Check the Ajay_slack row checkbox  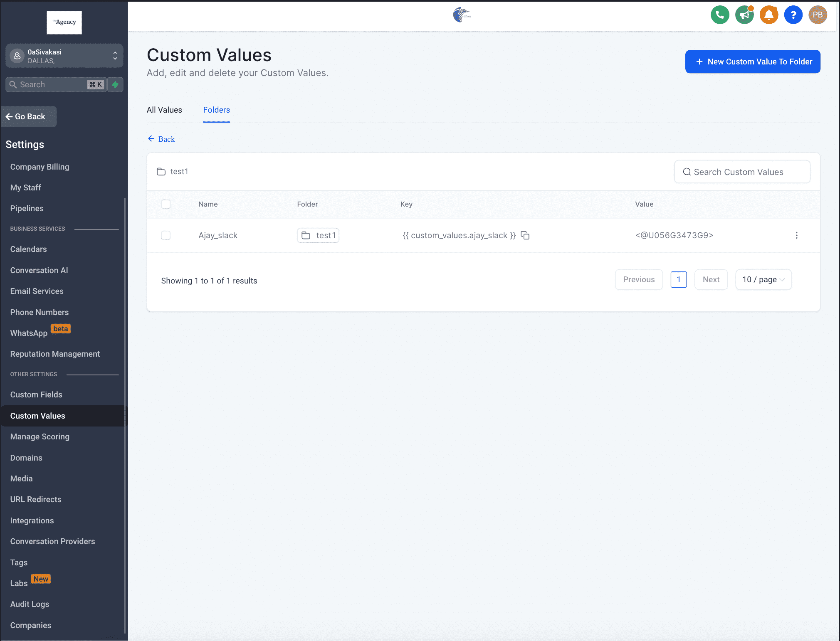click(x=166, y=236)
